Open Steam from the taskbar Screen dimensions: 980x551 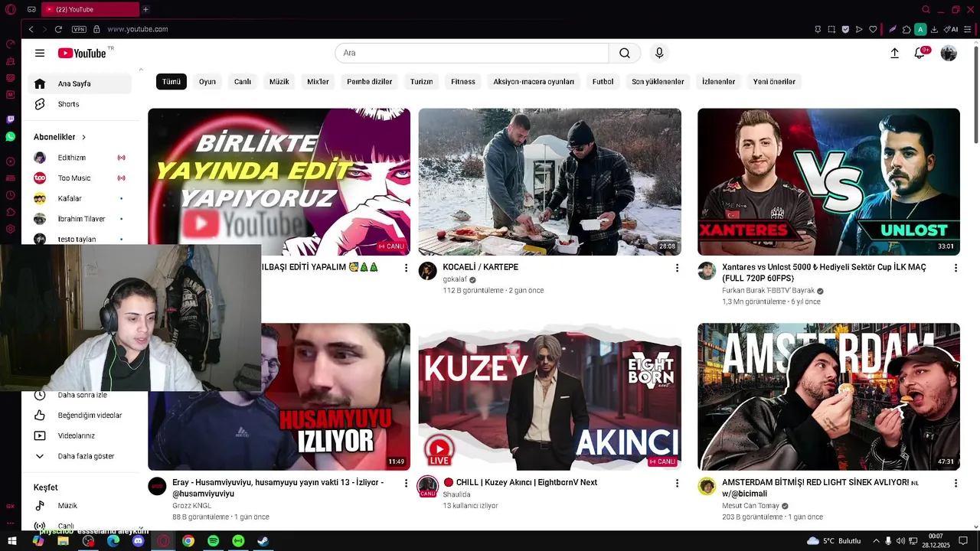[x=263, y=541]
